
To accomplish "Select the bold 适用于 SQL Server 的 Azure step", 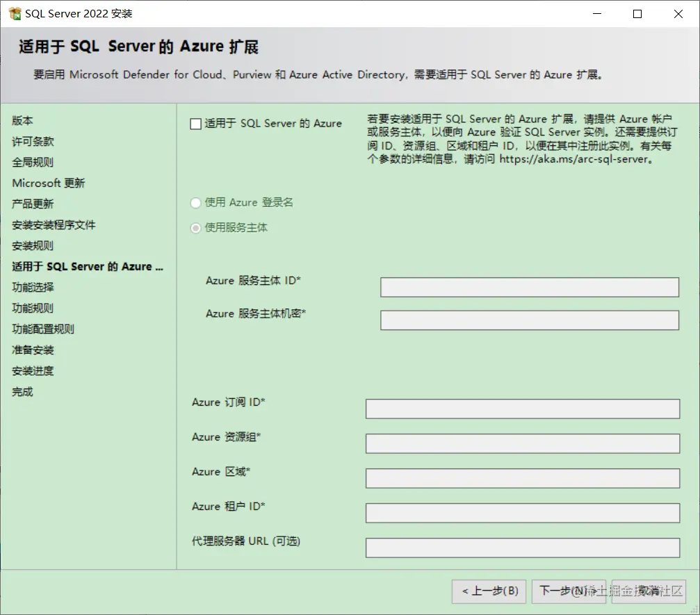I will pyautogui.click(x=88, y=266).
